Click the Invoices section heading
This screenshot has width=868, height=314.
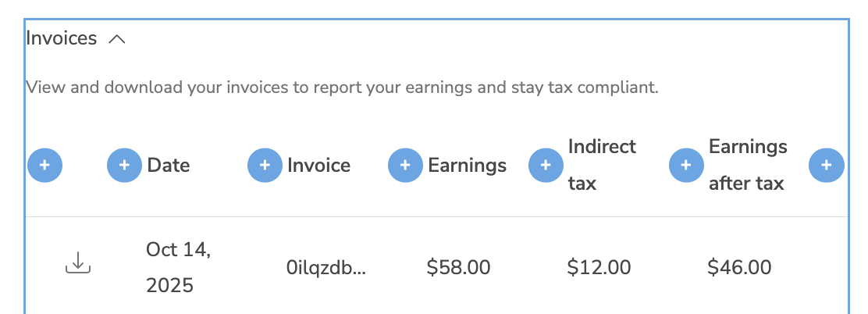(x=62, y=38)
